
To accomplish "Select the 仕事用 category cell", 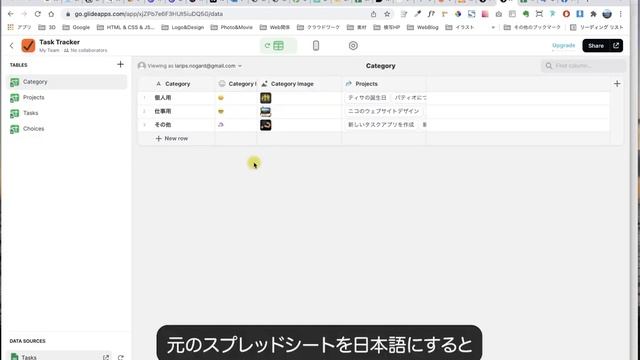I will [x=183, y=111].
